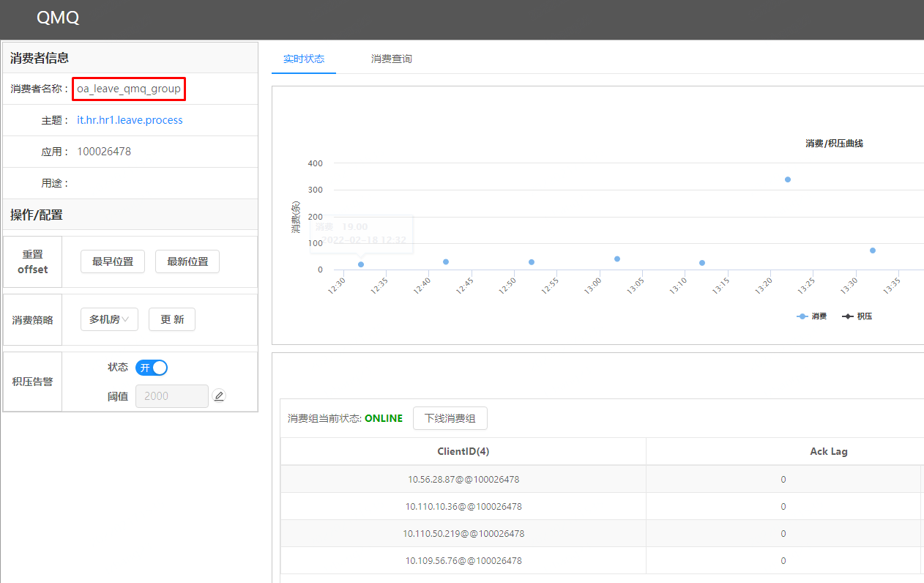924x583 pixels.
Task: Click the threshold input field showing 2000
Action: point(172,396)
